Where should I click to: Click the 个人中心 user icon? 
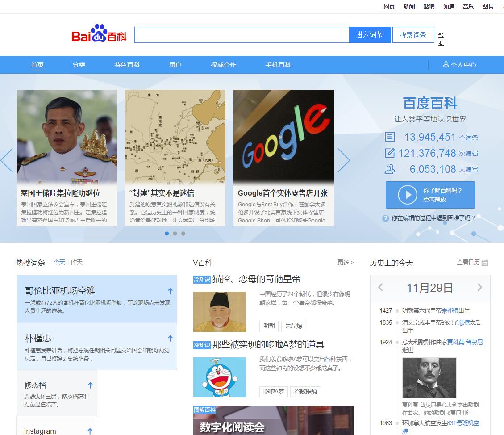pos(446,64)
